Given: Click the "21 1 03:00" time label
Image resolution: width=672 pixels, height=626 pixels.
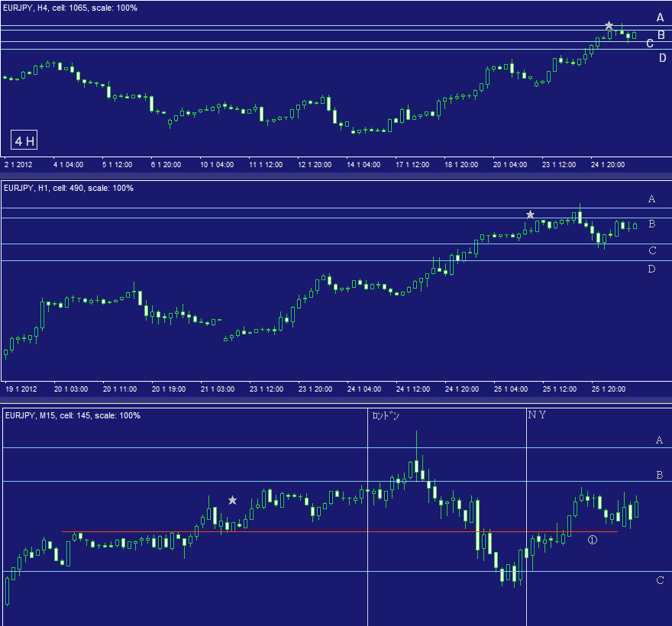Looking at the screenshot, I should 218,389.
